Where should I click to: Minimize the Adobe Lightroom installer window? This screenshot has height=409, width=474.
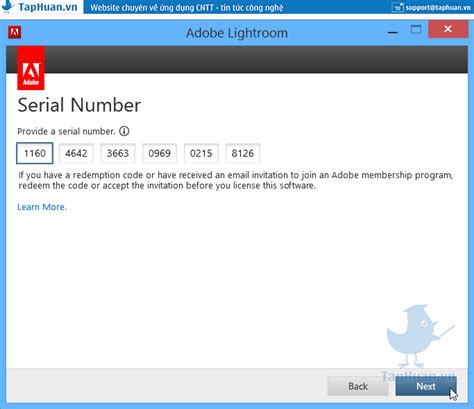393,32
